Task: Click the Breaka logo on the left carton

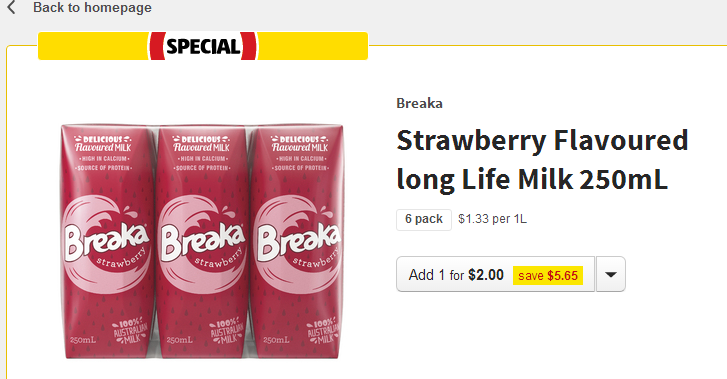Action: [107, 242]
